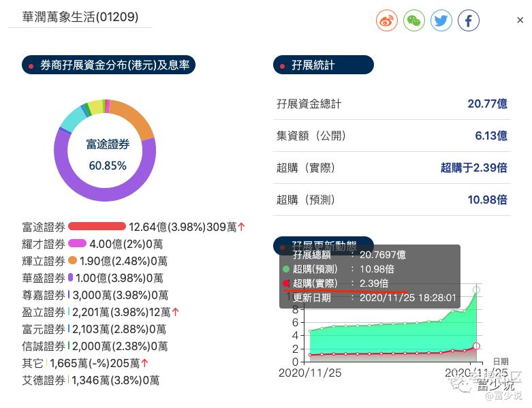This screenshot has height=408, width=532.
Task: Click the yellow donut chart segment
Action: 95,107
